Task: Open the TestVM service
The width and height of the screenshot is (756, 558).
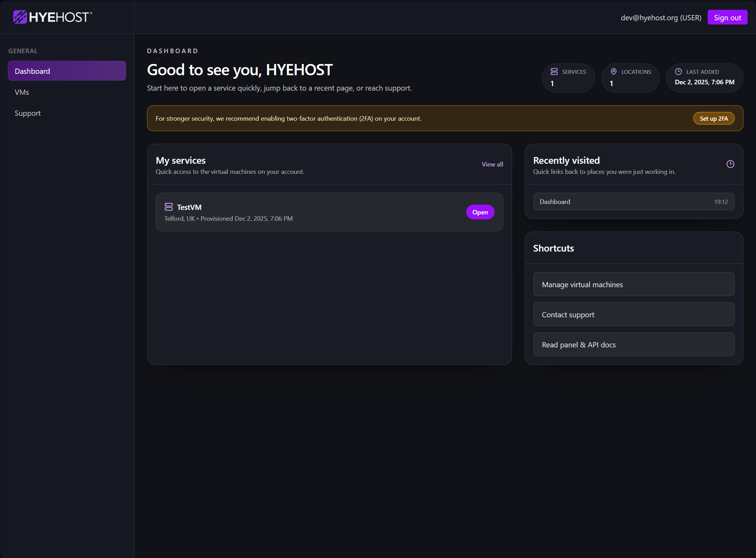Action: 480,212
